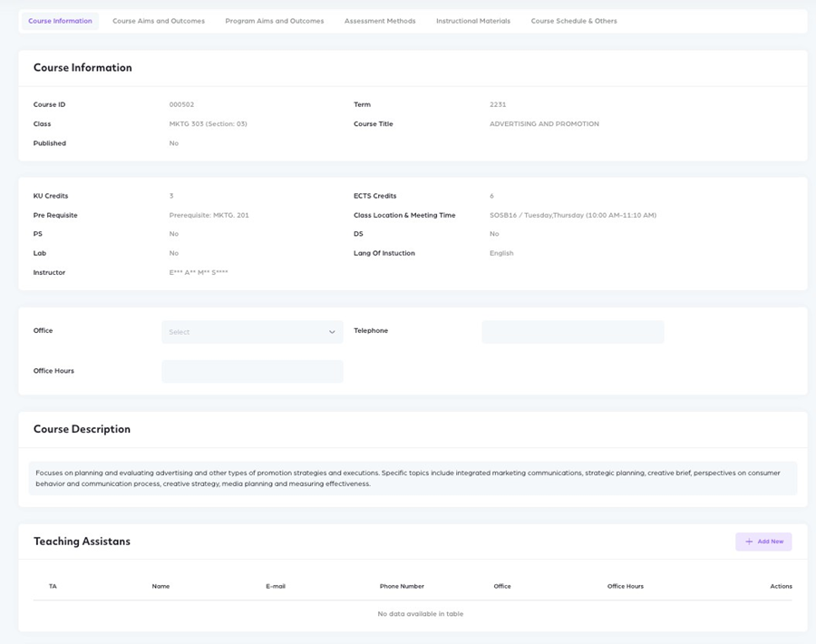Open the Office select dropdown
This screenshot has width=816, height=644.
point(245,332)
